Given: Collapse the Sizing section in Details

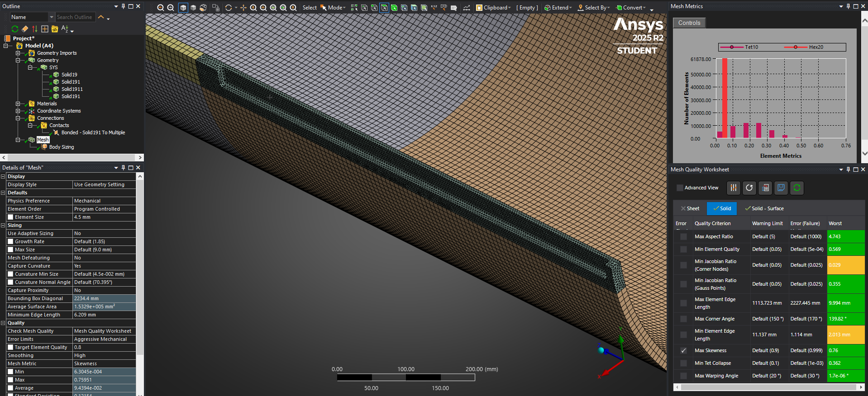Looking at the screenshot, I should pyautogui.click(x=3, y=225).
